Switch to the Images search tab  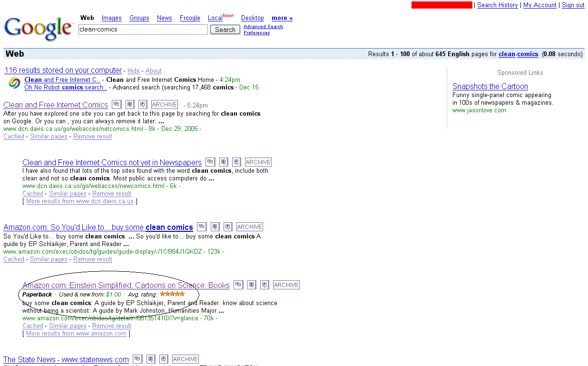(x=112, y=18)
